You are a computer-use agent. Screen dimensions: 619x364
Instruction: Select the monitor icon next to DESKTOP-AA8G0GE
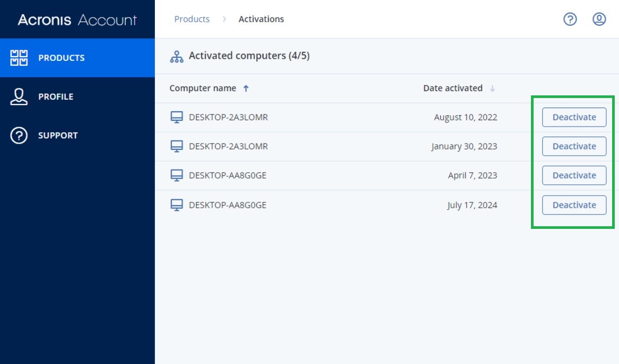[x=175, y=175]
